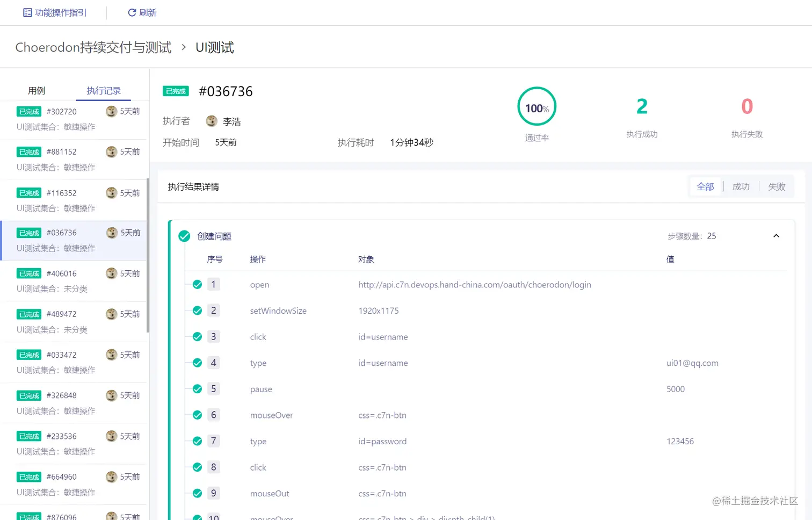Click success icon of step 2 setWindowSize

pyautogui.click(x=197, y=310)
